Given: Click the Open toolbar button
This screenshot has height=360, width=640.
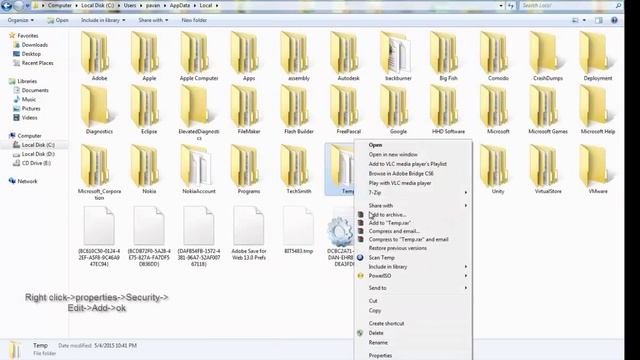Looking at the screenshot, I should pos(58,20).
